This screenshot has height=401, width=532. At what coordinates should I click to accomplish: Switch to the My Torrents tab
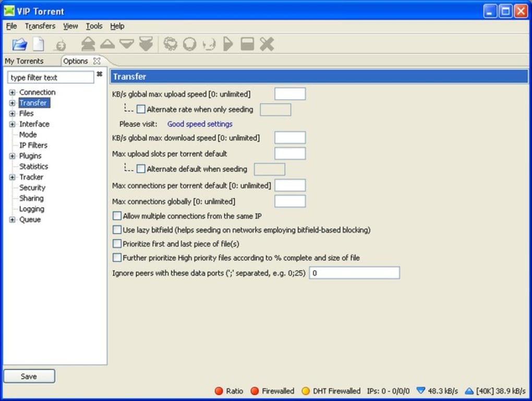(x=25, y=61)
